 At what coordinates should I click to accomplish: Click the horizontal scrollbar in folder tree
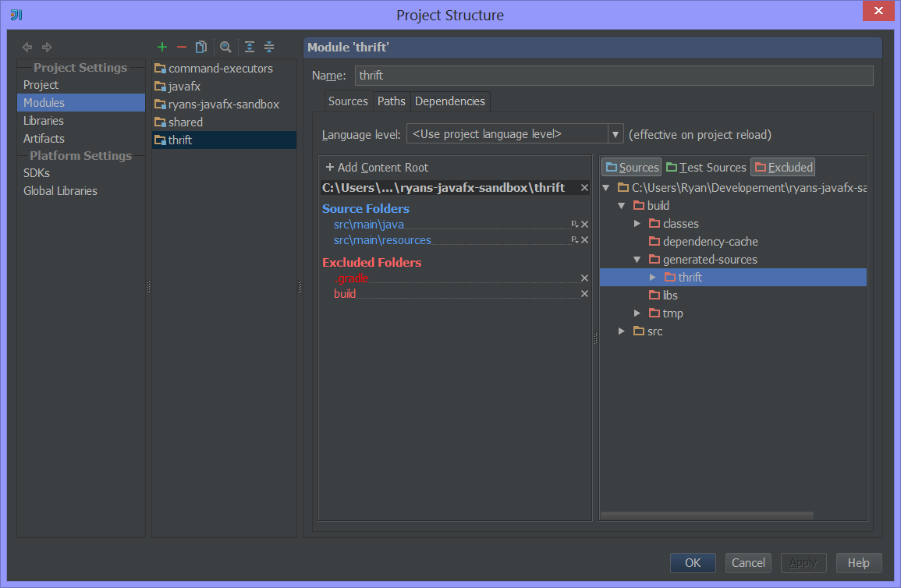tap(707, 515)
